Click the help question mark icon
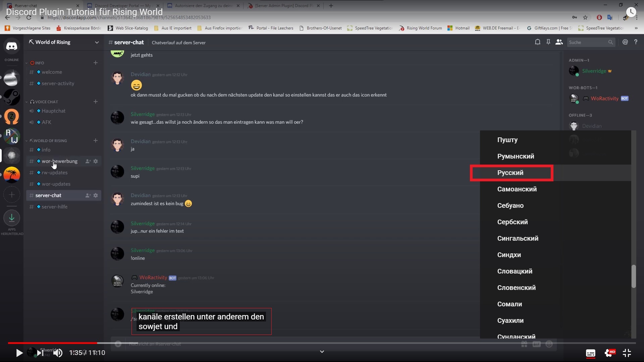This screenshot has height=362, width=644. pyautogui.click(x=636, y=42)
